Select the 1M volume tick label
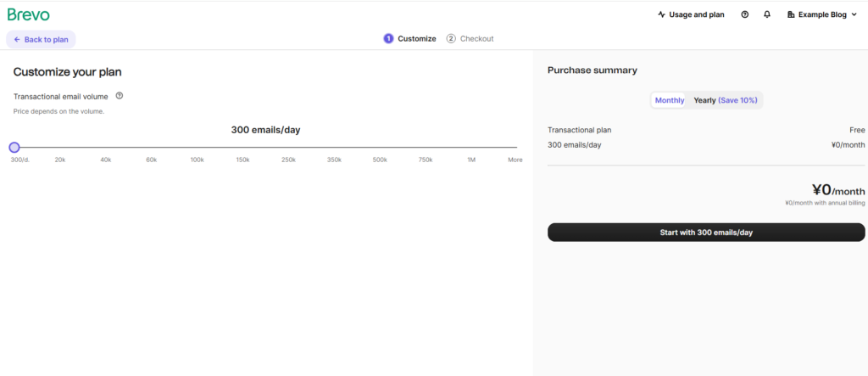This screenshot has height=376, width=868. 471,160
